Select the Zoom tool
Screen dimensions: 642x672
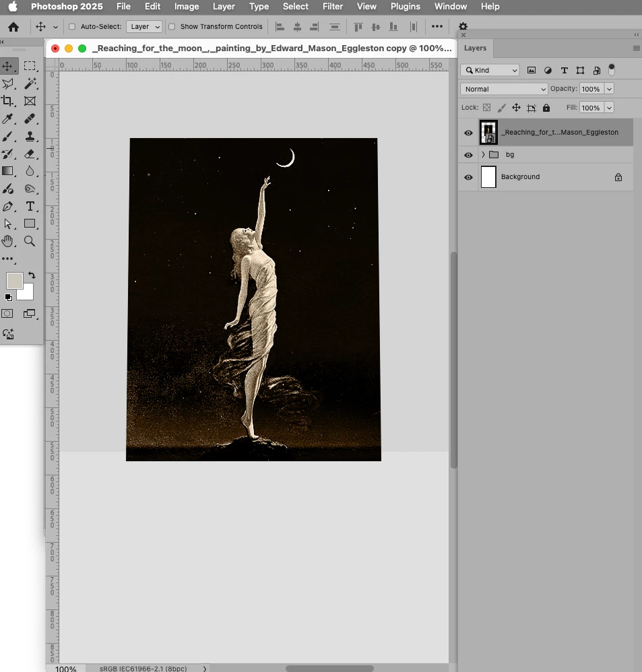30,241
